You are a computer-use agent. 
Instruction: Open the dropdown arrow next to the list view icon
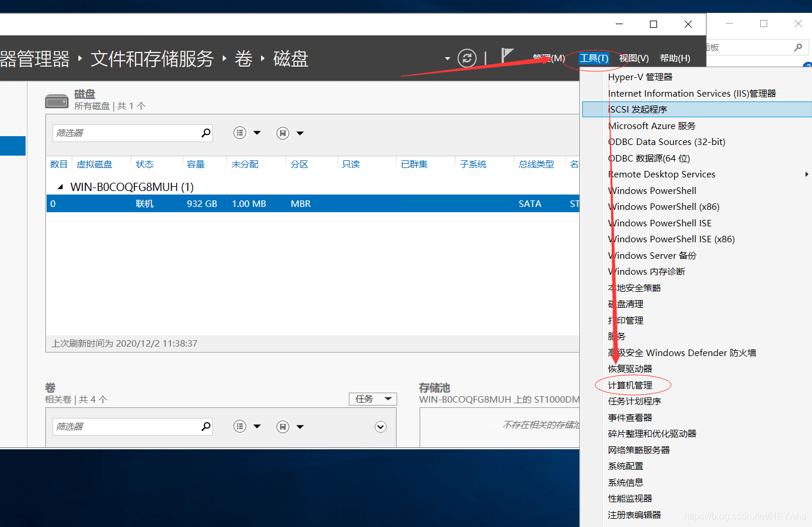pyautogui.click(x=257, y=133)
